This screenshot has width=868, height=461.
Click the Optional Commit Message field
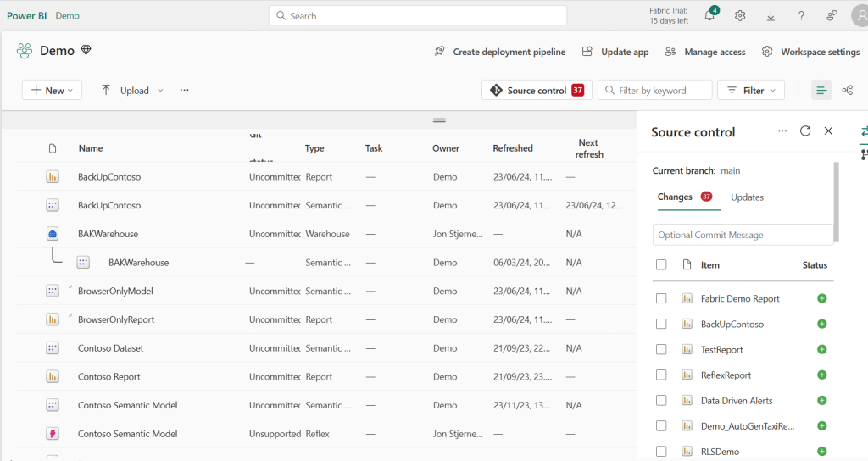pos(743,235)
